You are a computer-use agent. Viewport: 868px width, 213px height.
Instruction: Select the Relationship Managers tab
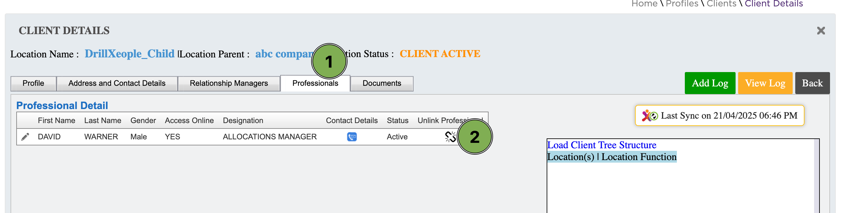229,84
